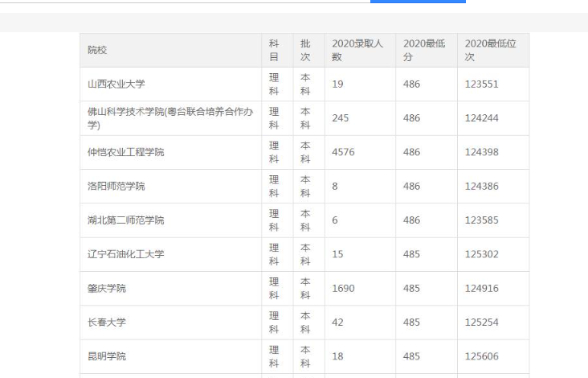588x378 pixels.
Task: Click the 2020最低分 column header
Action: [x=423, y=50]
